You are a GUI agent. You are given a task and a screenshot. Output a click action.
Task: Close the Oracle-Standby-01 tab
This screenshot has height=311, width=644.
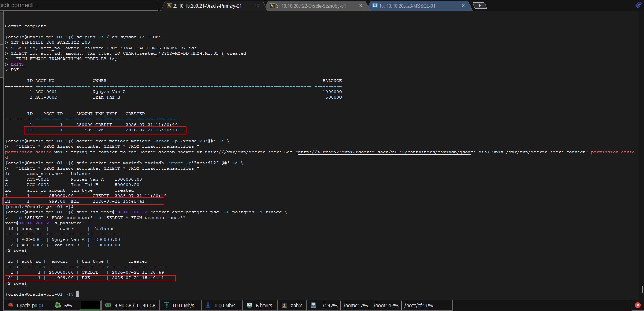coord(360,6)
